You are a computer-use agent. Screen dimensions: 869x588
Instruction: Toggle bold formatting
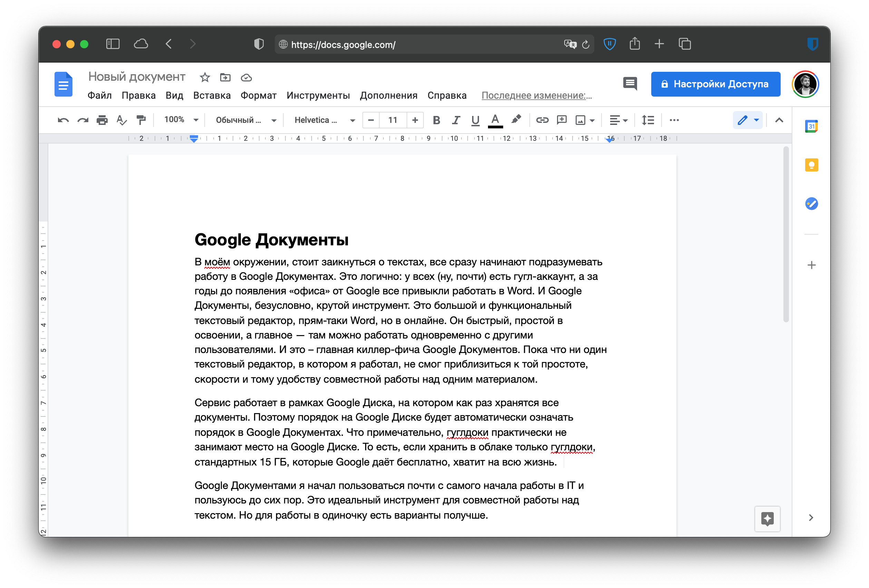coord(436,120)
